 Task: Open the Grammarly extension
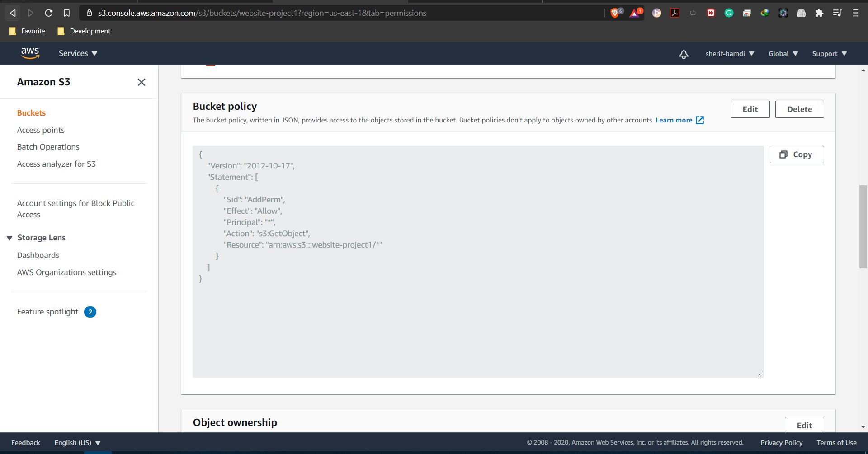coord(729,13)
